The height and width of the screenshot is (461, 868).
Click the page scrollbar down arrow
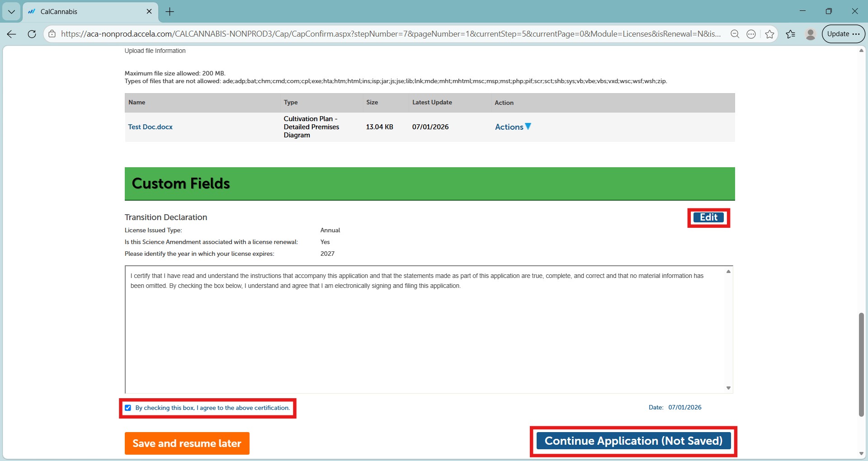[861, 454]
